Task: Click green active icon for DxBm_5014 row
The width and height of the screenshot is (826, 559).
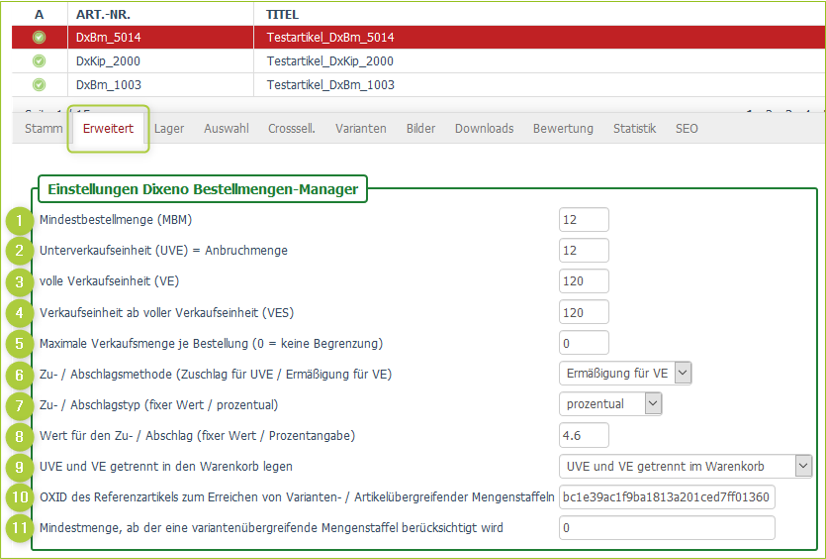Action: (x=39, y=38)
